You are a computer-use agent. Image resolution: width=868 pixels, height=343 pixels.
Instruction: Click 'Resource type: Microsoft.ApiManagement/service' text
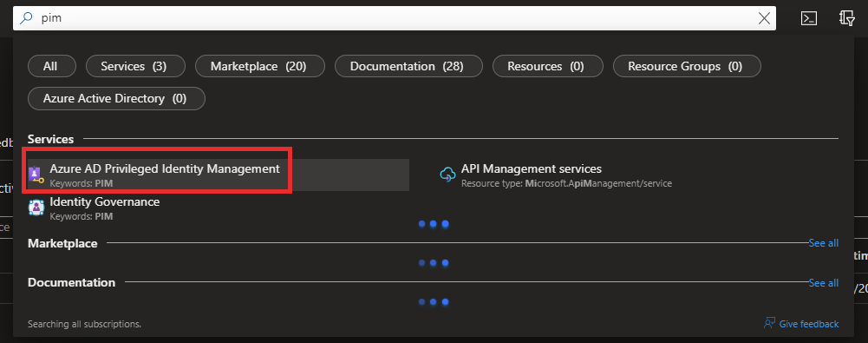pos(566,183)
